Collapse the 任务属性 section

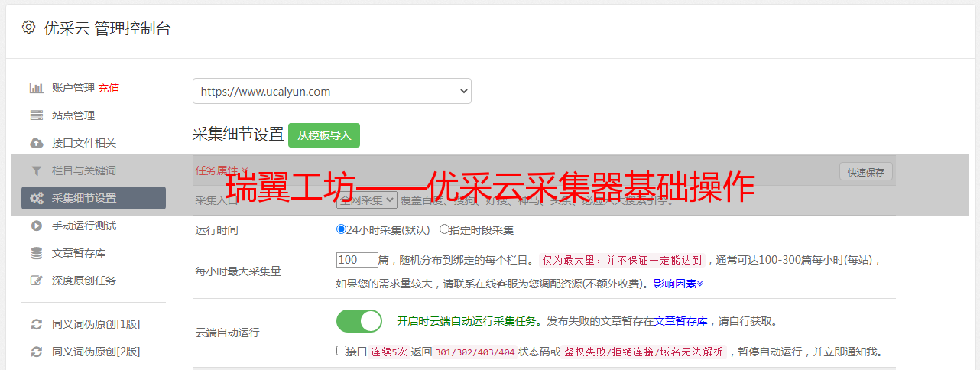222,170
